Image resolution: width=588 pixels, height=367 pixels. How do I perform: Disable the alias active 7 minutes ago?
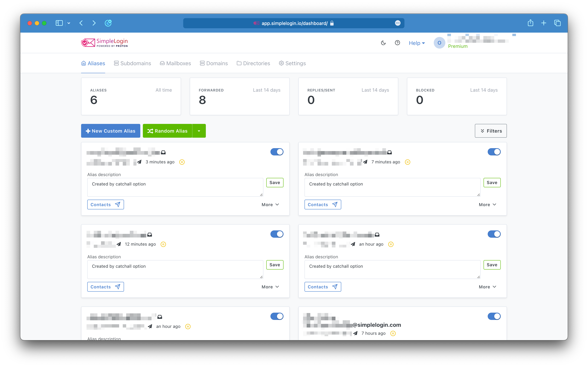494,152
